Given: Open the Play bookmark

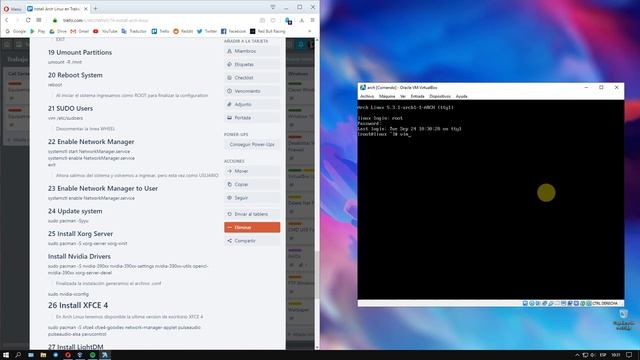Looking at the screenshot, I should pos(38,31).
